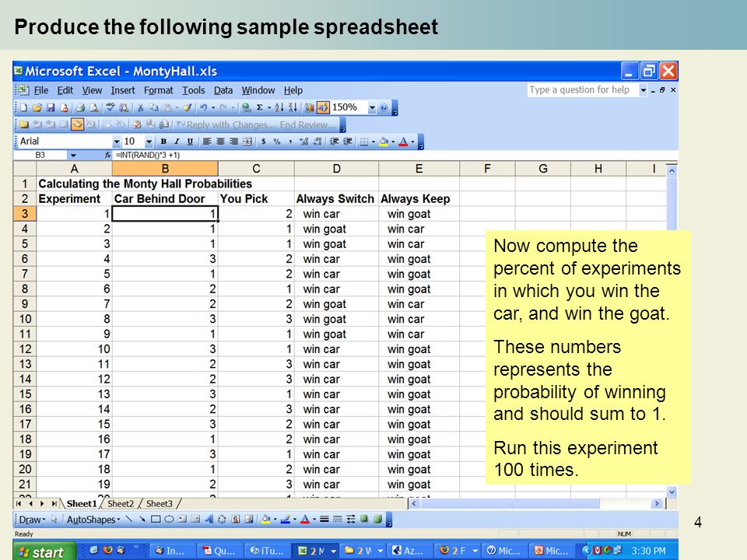This screenshot has width=747, height=560.
Task: Click the iTu... taskbar button
Action: click(268, 551)
